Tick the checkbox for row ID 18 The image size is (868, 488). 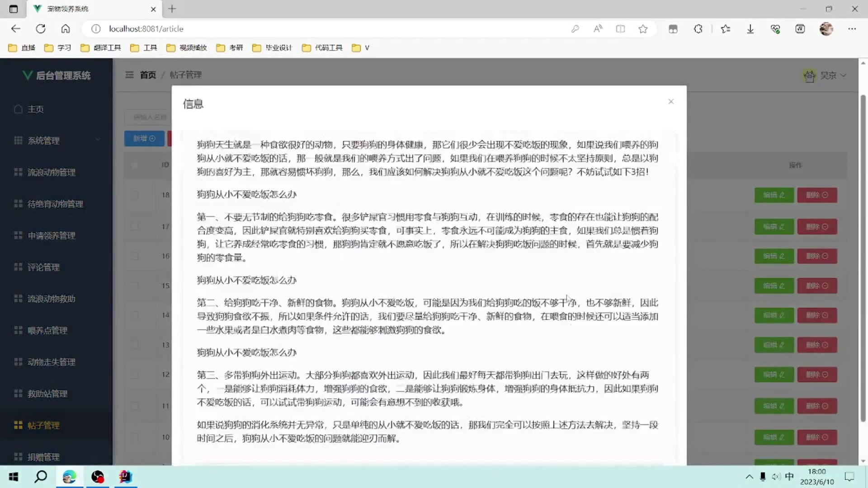coord(134,195)
